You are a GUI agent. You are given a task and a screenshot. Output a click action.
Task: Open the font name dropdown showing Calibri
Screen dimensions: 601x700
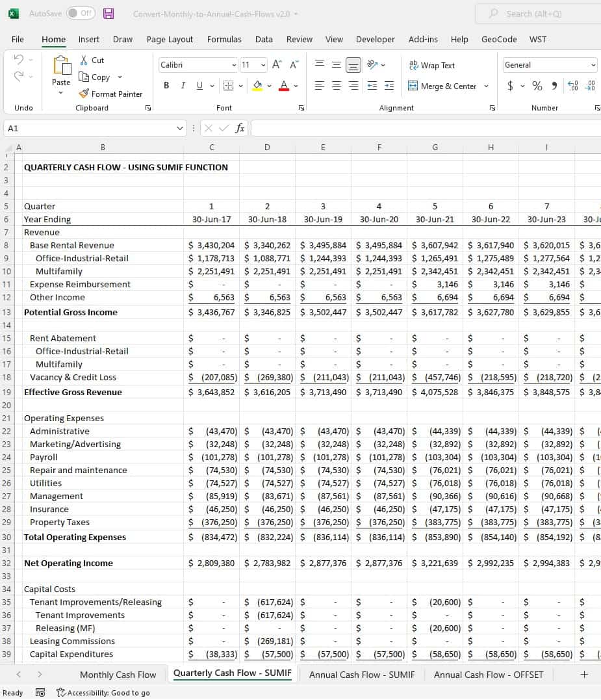click(x=234, y=65)
